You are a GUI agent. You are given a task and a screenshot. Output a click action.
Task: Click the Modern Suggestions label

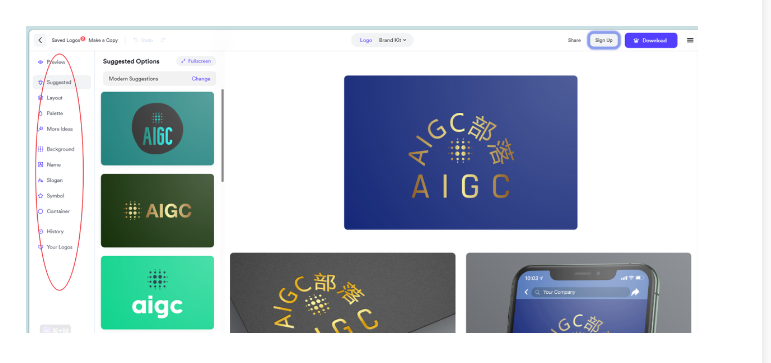(x=133, y=79)
